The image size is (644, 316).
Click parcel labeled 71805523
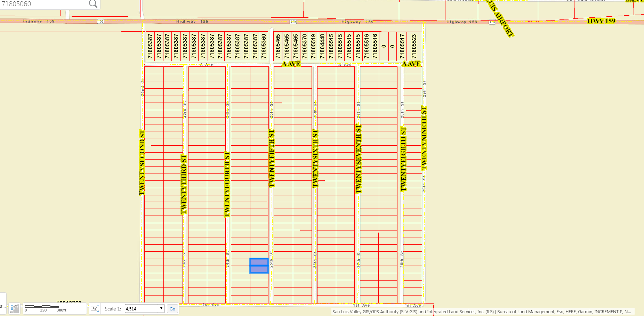click(414, 46)
